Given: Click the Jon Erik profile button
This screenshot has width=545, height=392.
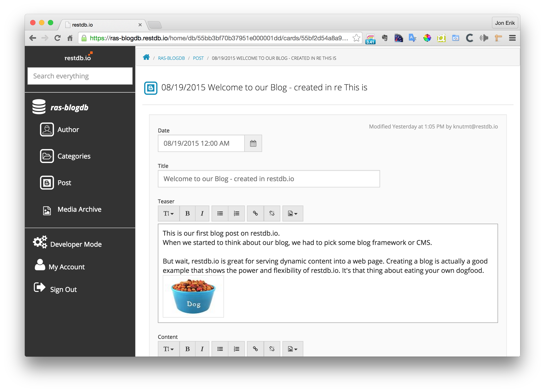Looking at the screenshot, I should (x=505, y=23).
